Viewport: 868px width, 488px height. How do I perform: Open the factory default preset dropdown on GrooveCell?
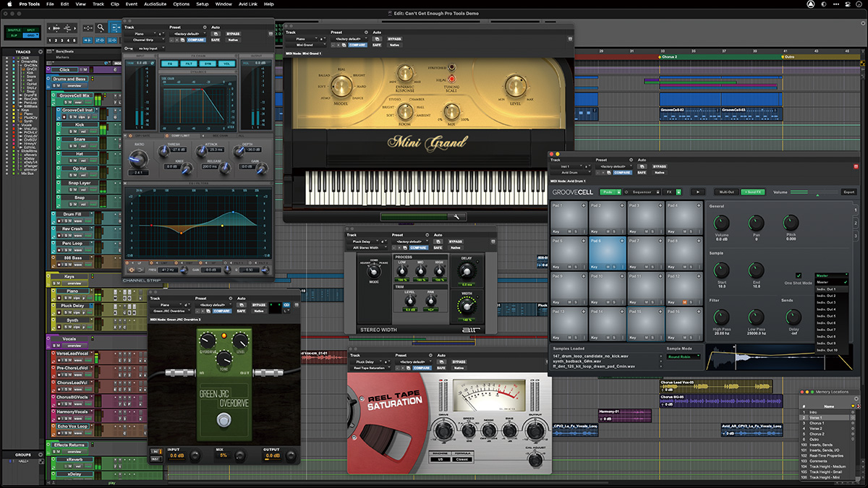(613, 167)
